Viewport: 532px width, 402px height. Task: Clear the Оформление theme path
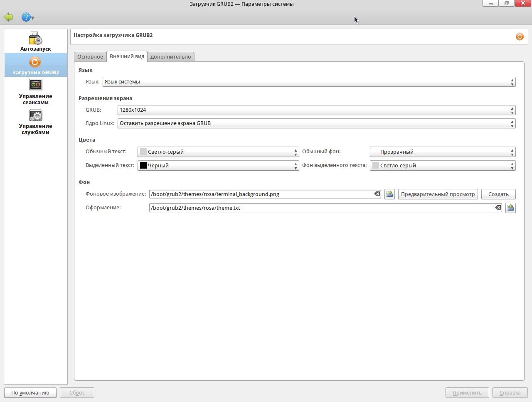click(498, 208)
